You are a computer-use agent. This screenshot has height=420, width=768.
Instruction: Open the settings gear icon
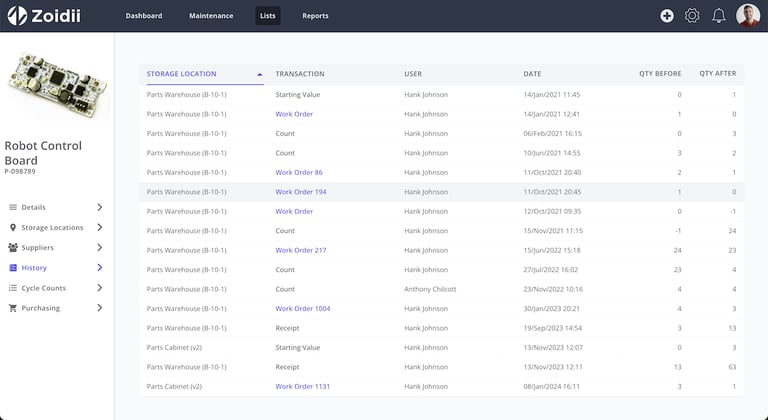click(692, 16)
